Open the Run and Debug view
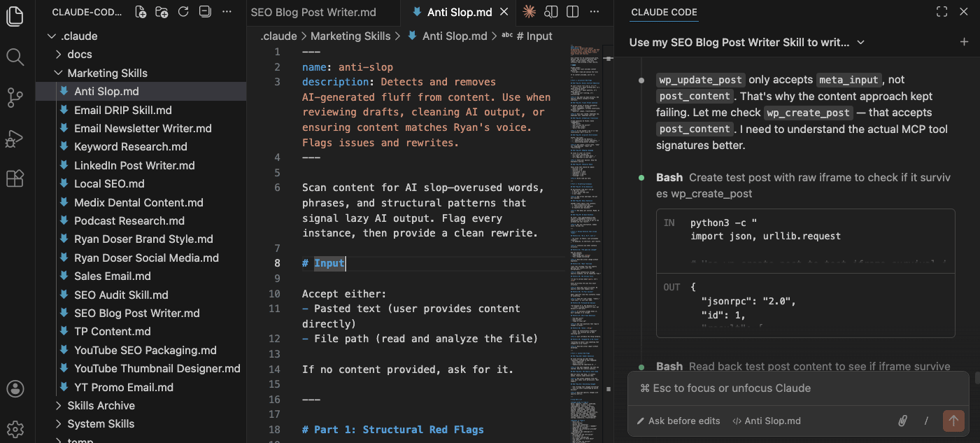This screenshot has height=443, width=980. point(15,139)
